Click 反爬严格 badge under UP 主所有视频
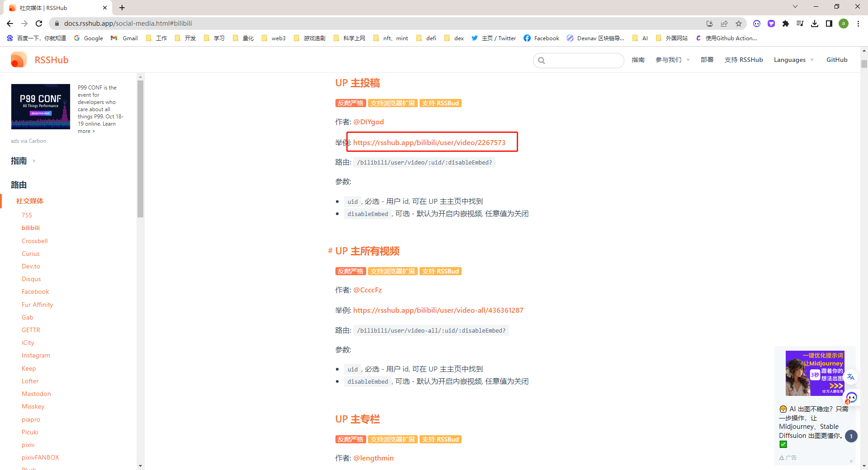 click(350, 271)
